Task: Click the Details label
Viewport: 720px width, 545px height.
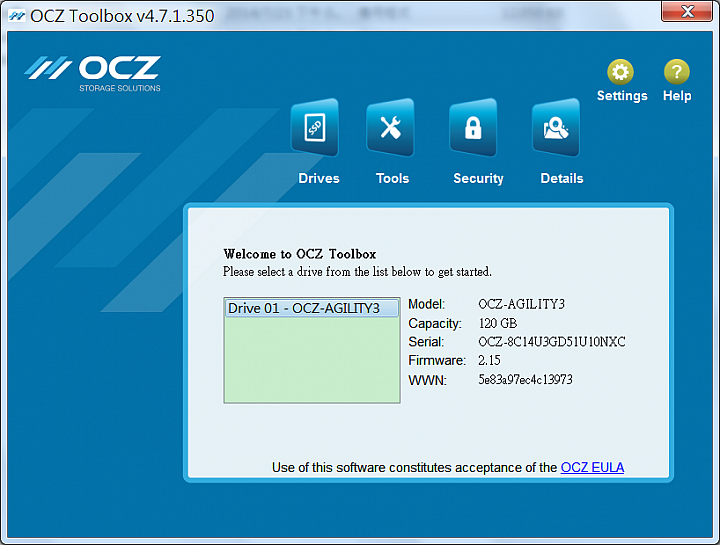Action: [562, 178]
